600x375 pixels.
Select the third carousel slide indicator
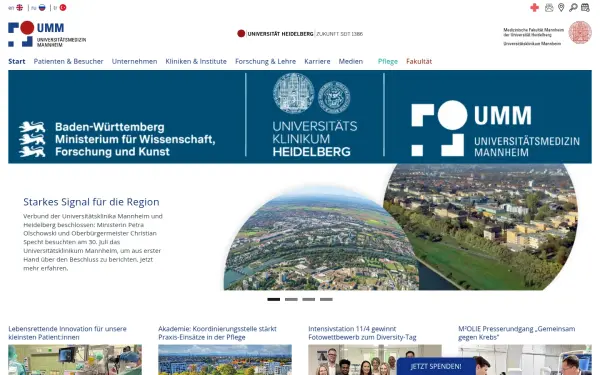(309, 299)
